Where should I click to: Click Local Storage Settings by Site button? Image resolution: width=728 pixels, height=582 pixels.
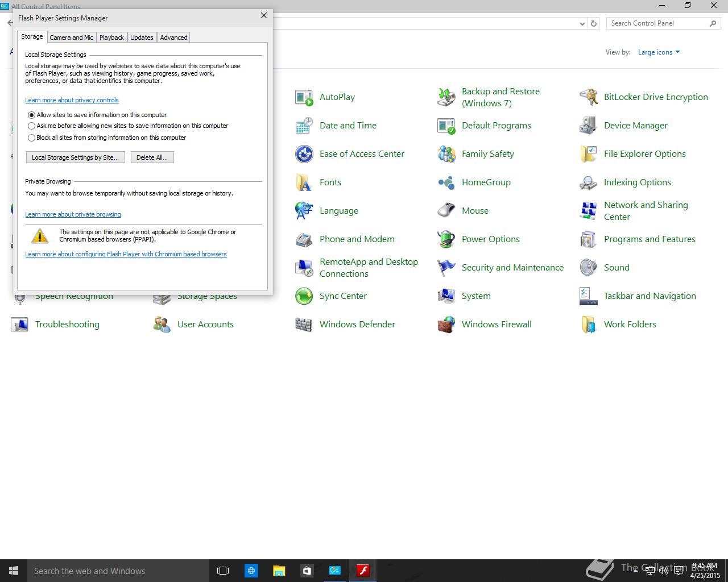(x=75, y=157)
